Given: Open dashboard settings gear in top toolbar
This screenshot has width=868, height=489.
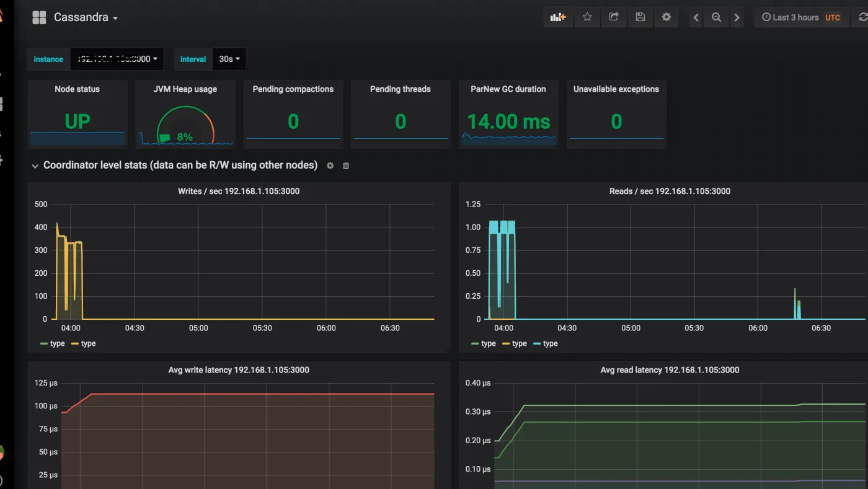Looking at the screenshot, I should (666, 17).
